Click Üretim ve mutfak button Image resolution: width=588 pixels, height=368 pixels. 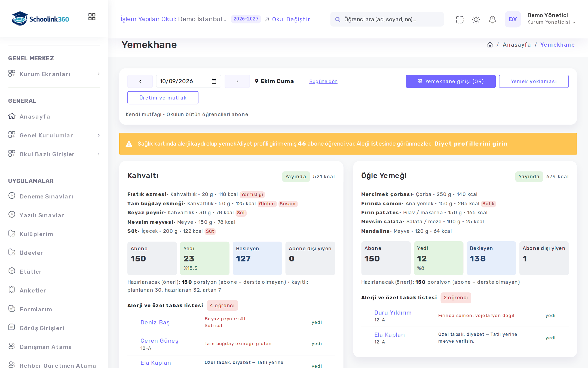163,98
